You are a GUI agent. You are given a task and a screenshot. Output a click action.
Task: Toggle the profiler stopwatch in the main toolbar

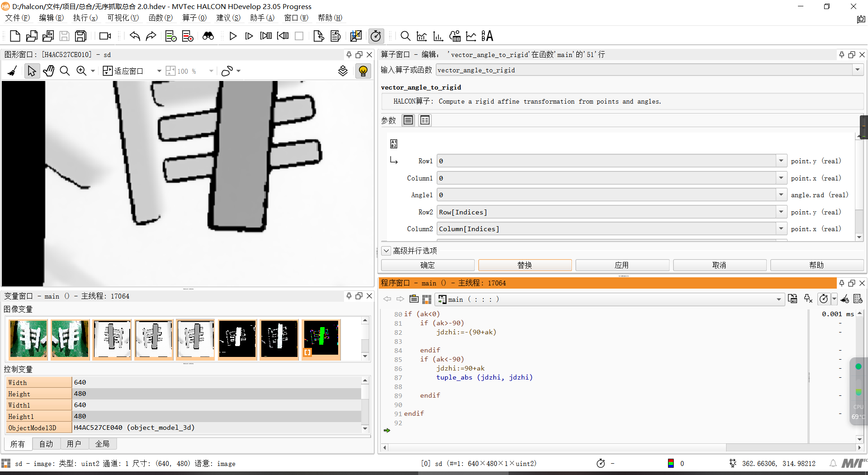(376, 36)
